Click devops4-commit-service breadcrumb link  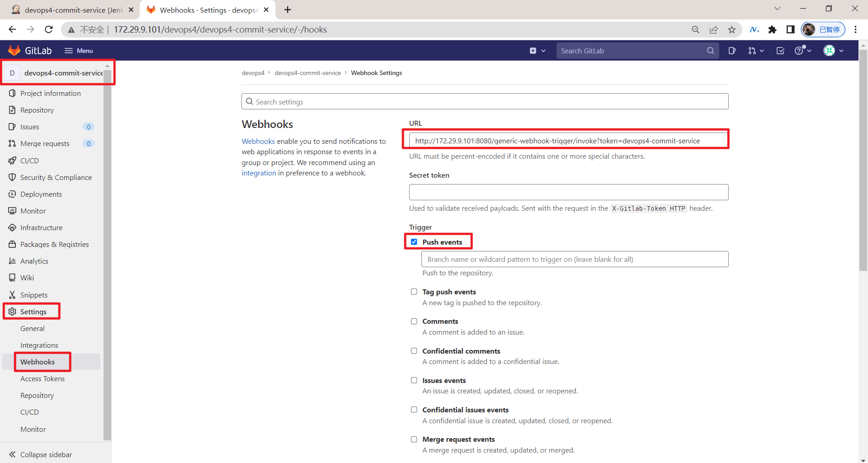tap(307, 73)
